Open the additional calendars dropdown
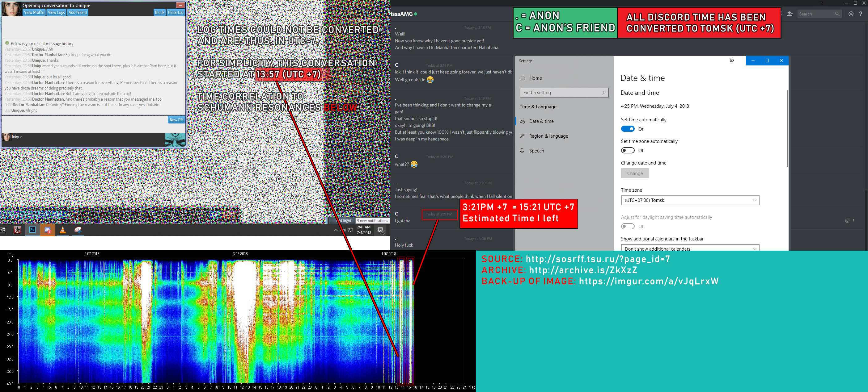 tap(690, 248)
